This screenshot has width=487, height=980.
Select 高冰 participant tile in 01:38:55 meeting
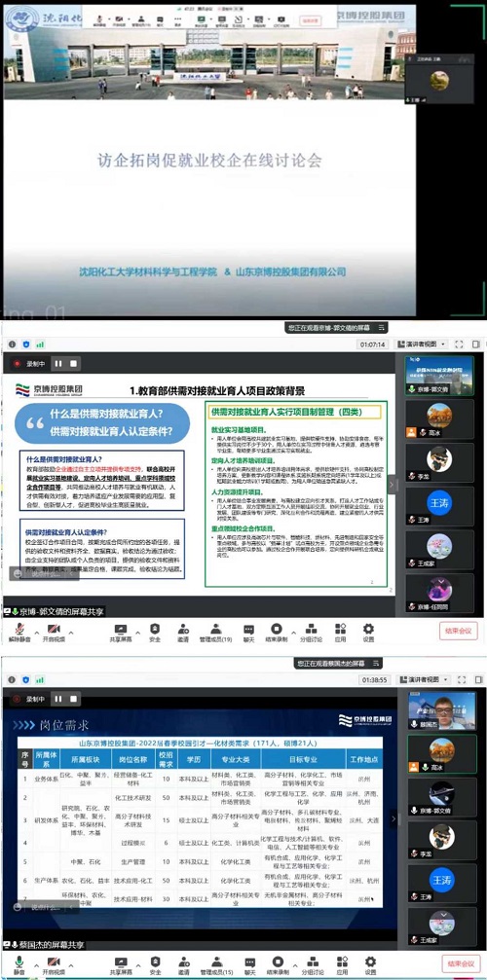[x=441, y=753]
